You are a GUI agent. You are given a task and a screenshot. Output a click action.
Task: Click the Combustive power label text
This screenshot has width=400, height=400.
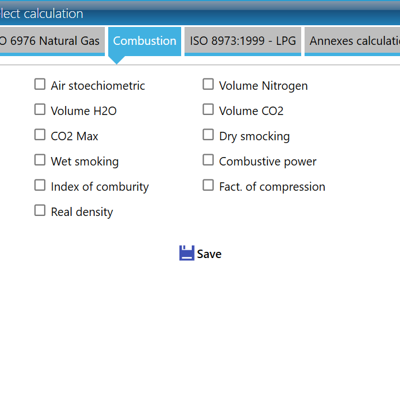268,161
